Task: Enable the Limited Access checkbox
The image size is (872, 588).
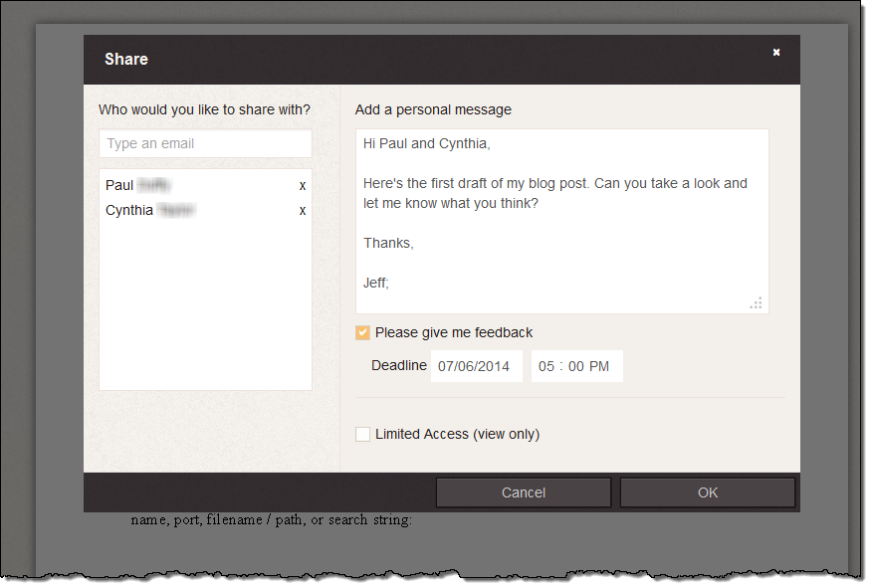Action: tap(363, 434)
